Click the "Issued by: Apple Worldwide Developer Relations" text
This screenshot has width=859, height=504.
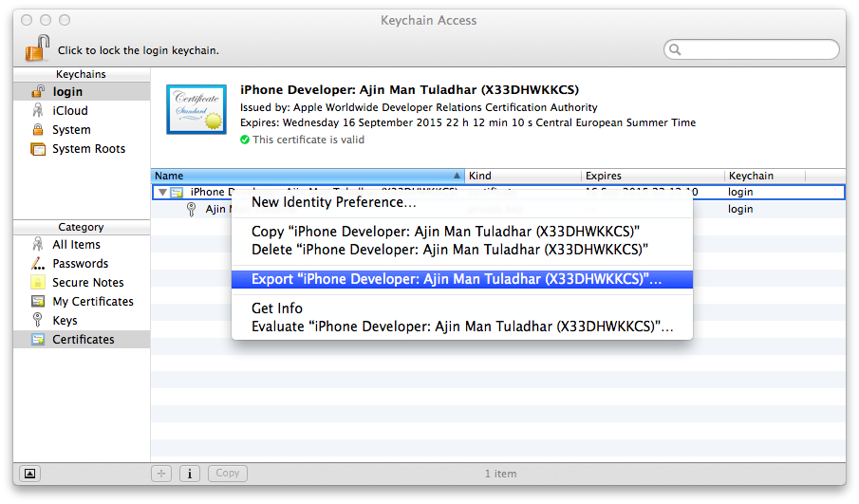pos(419,107)
